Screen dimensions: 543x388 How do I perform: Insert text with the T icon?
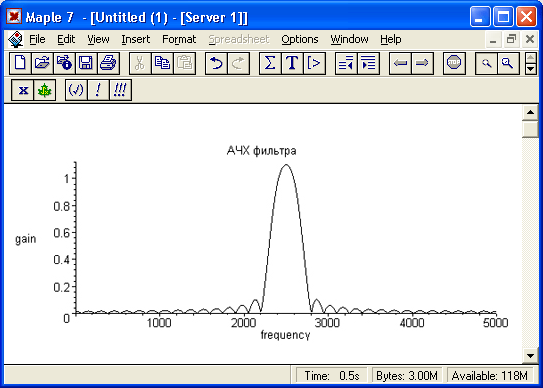(292, 63)
